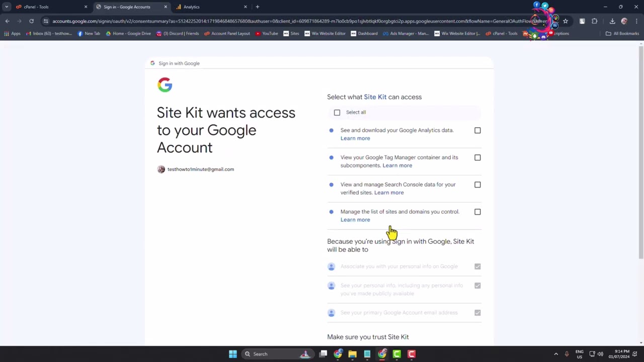
Task: Show hidden system tray icons chevron
Action: [556, 354]
